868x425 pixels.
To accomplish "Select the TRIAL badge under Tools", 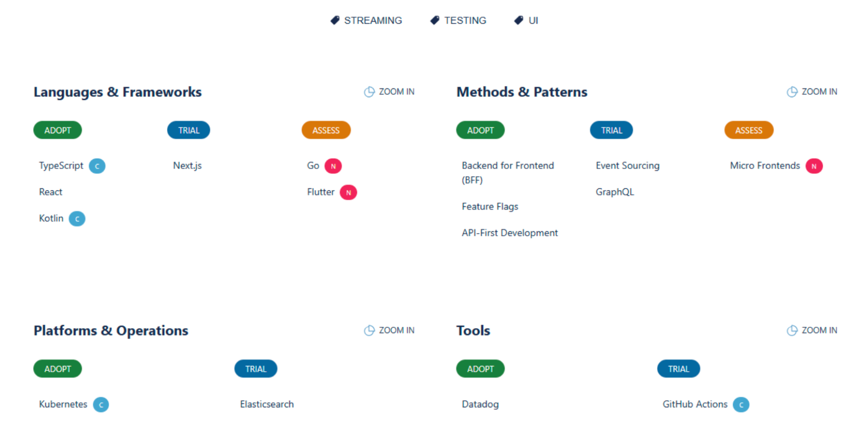I will tap(678, 369).
